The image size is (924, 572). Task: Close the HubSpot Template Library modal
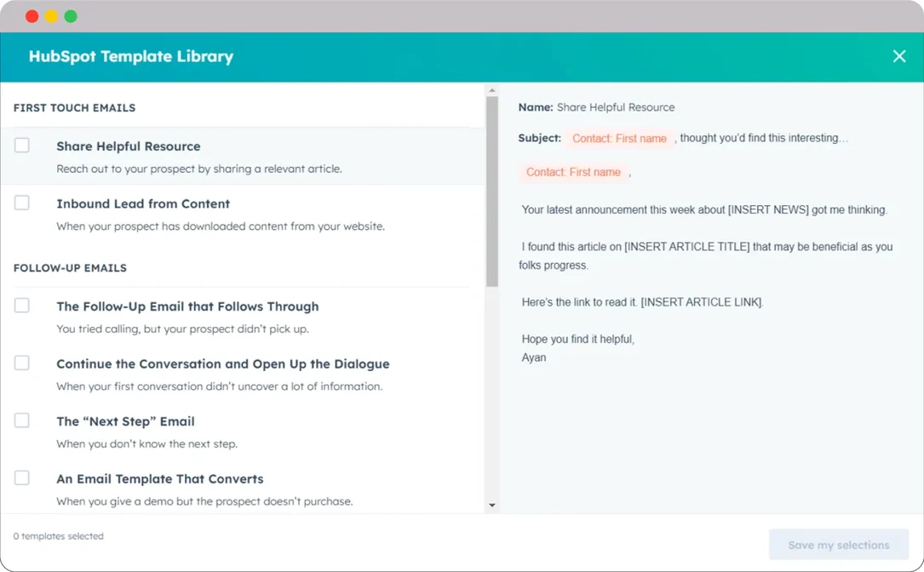[x=899, y=56]
